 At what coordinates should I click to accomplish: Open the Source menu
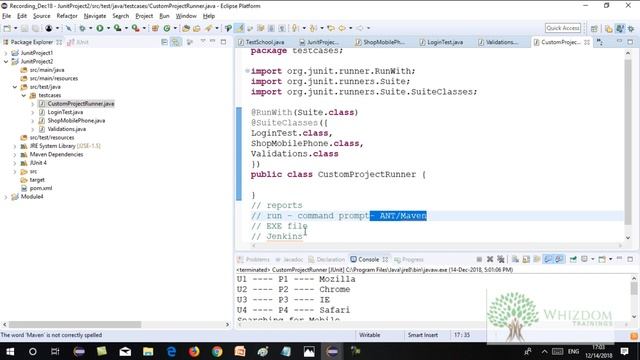(42, 16)
